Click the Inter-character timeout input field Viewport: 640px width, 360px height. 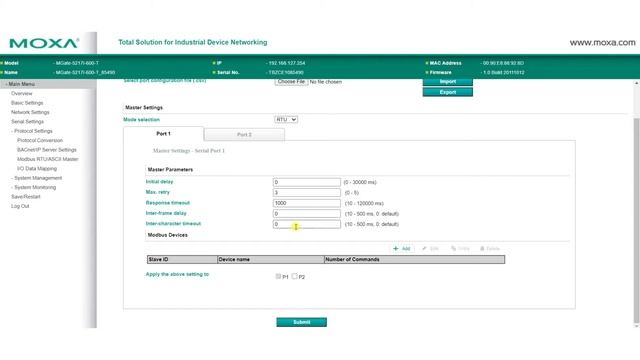point(307,224)
